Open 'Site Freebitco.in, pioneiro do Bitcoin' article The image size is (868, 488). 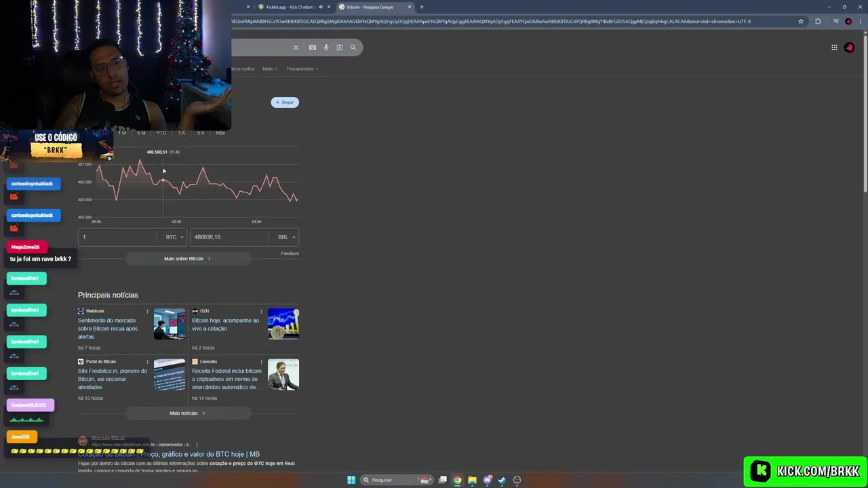coord(113,379)
